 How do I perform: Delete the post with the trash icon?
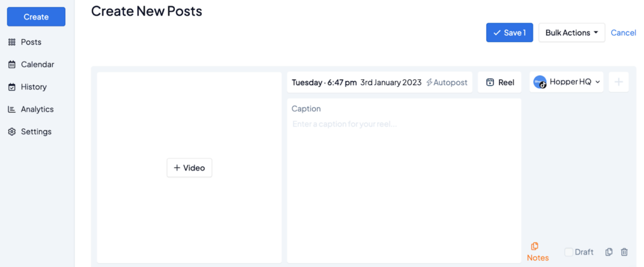(624, 252)
